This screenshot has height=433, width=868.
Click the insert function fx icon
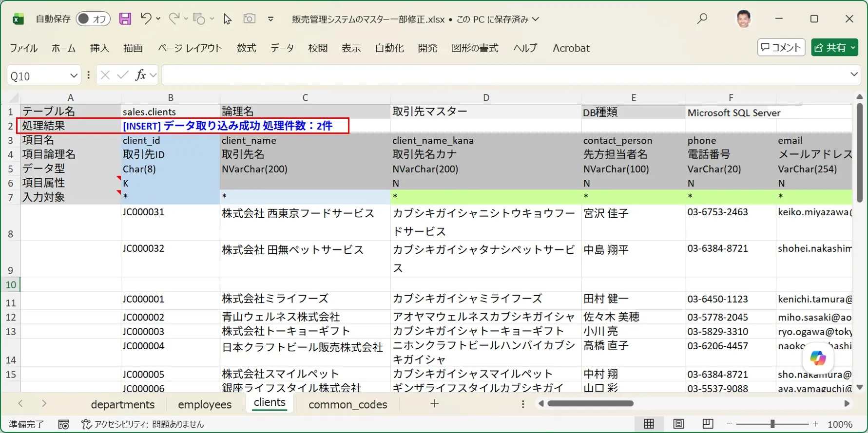tap(140, 75)
